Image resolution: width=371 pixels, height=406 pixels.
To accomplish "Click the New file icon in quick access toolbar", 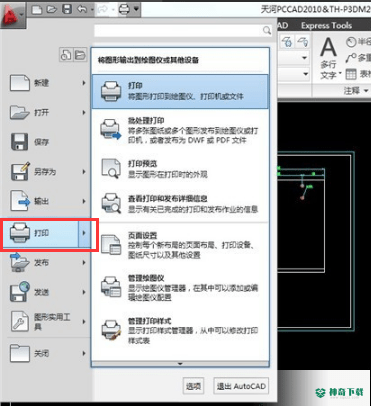I will [x=37, y=9].
